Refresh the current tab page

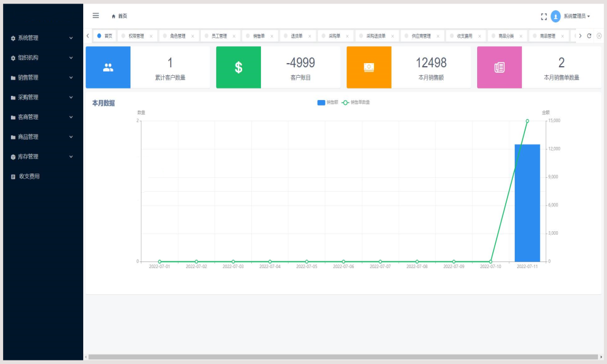[x=589, y=36]
